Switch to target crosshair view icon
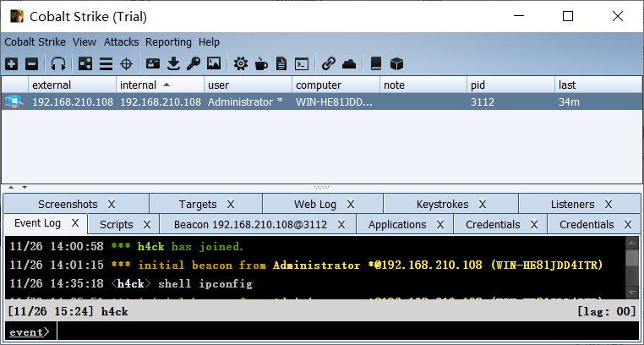Image resolution: width=644 pixels, height=345 pixels. point(127,63)
